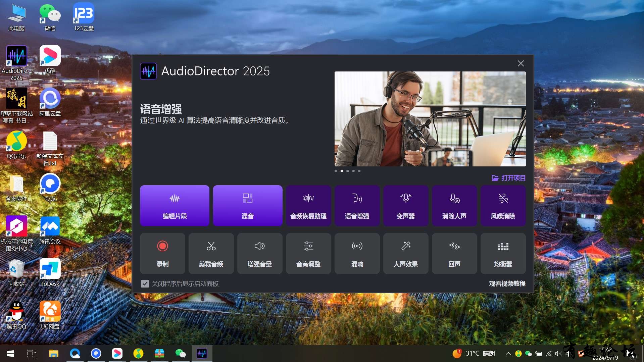Open the volume control in system tray
The width and height of the screenshot is (644, 362).
pyautogui.click(x=558, y=354)
